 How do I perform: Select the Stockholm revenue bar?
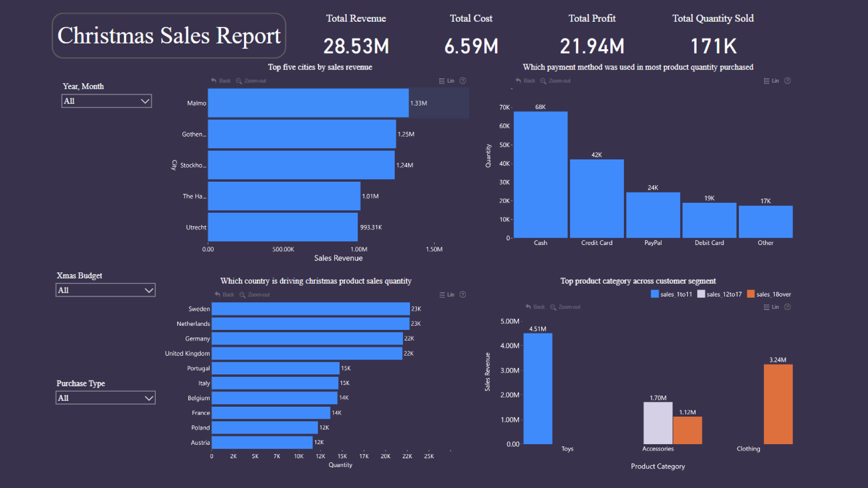301,165
